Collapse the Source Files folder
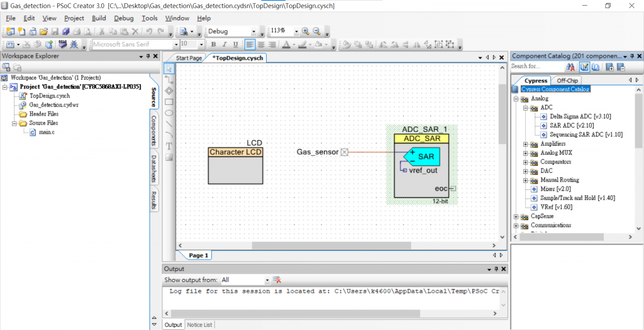This screenshot has width=644, height=330. 14,123
